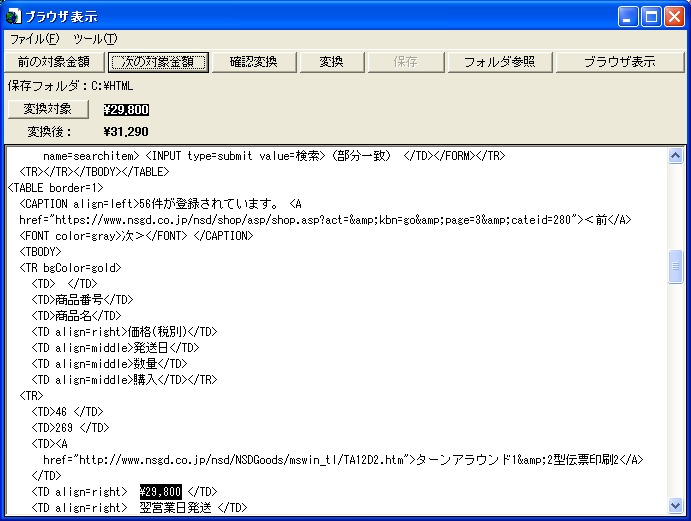Click the <TBODY> line
This screenshot has height=521, width=691.
tap(40, 252)
